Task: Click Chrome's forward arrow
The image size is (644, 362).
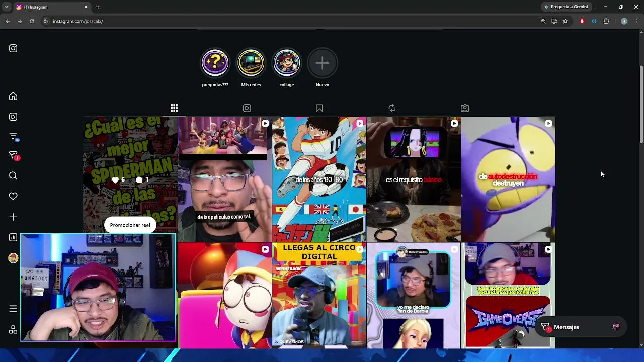Action: pyautogui.click(x=20, y=21)
